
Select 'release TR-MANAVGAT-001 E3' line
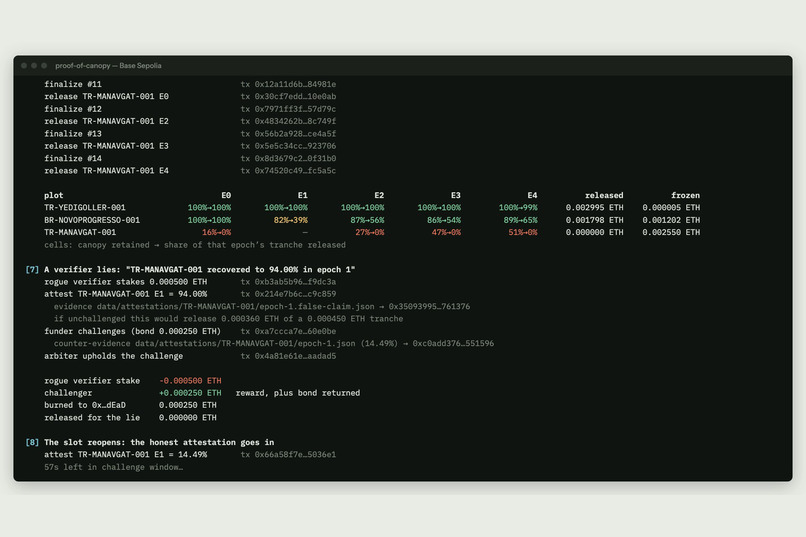106,146
